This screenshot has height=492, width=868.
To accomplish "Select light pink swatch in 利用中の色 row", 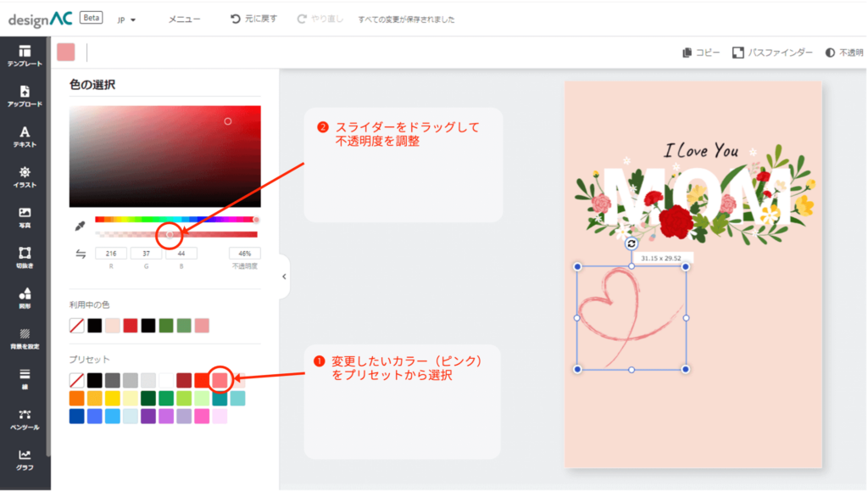I will 113,326.
